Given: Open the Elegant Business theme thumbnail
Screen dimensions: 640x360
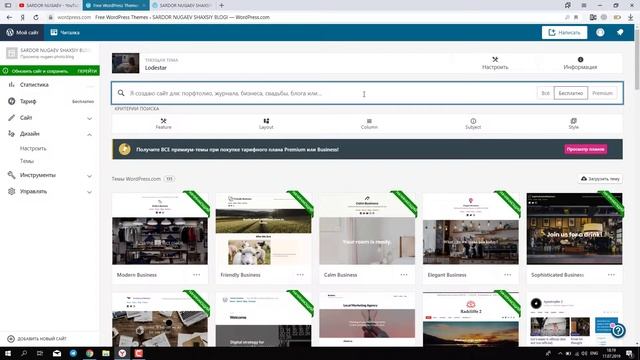Looking at the screenshot, I should point(471,229).
